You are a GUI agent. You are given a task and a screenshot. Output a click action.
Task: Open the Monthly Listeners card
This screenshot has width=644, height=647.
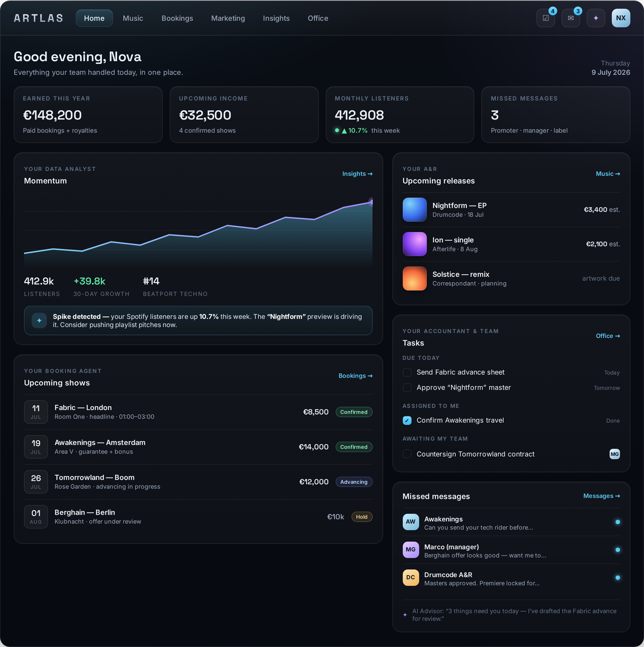point(400,115)
